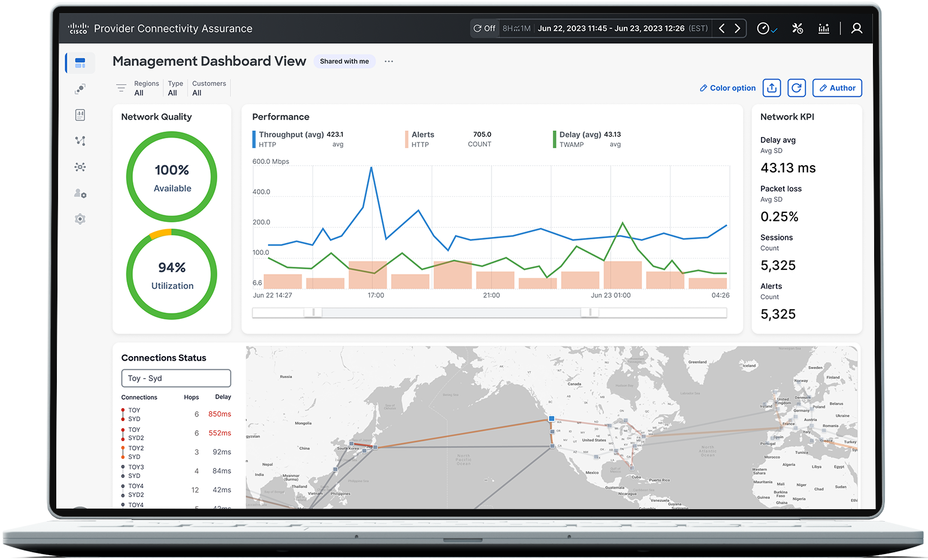Open the reports panel icon in sidebar
Viewport: 928px width, 560px height.
(x=80, y=115)
